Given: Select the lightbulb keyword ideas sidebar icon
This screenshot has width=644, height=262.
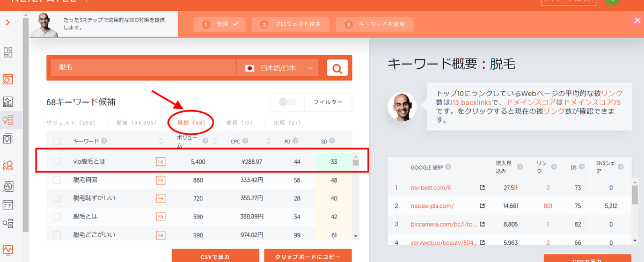Looking at the screenshot, I should click(8, 120).
